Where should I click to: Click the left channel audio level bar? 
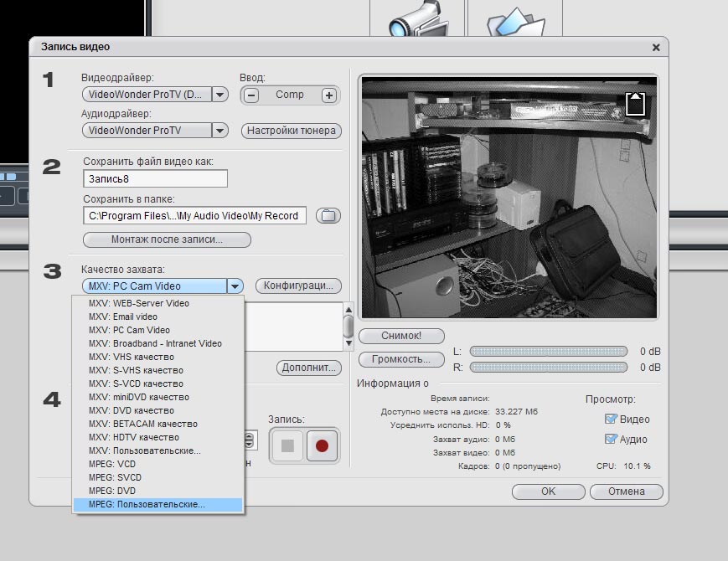[547, 351]
